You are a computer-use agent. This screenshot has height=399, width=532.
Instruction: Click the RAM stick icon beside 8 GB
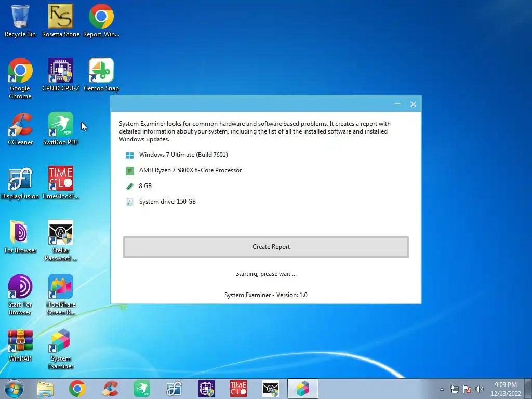click(129, 187)
